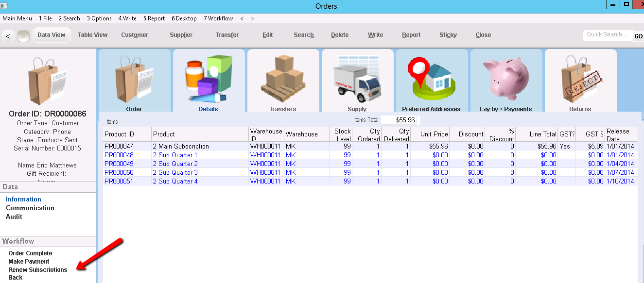Image resolution: width=644 pixels, height=283 pixels.
Task: Select Audit in the Data panel
Action: coord(14,217)
